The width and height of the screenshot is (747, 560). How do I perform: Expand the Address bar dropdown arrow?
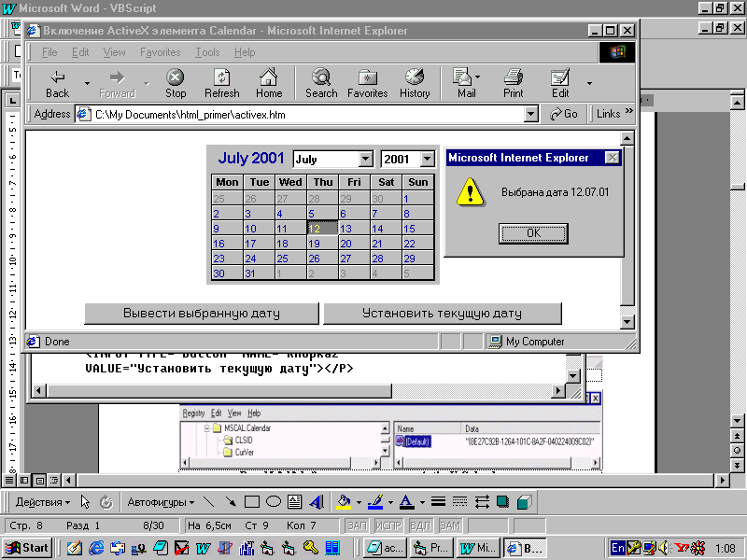pos(530,114)
